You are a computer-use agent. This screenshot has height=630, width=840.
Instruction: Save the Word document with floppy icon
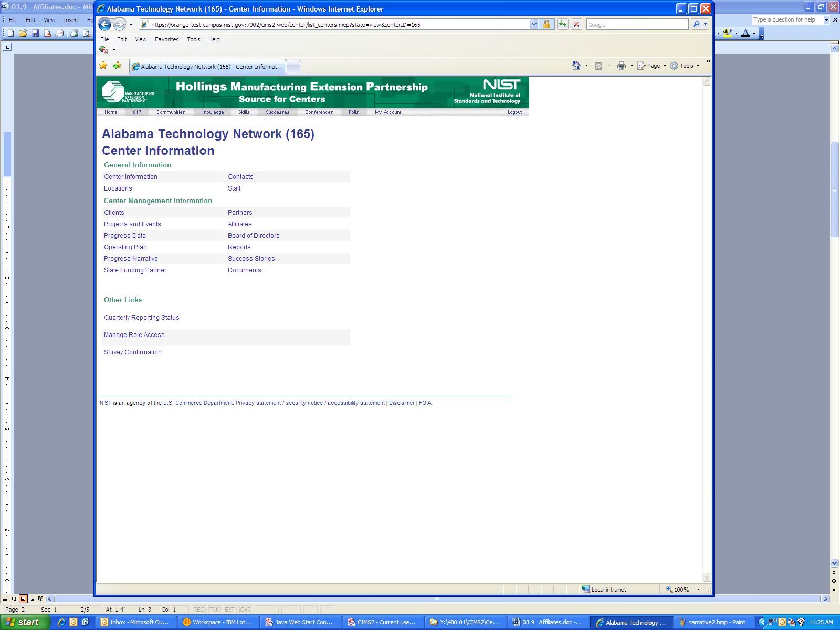click(35, 33)
